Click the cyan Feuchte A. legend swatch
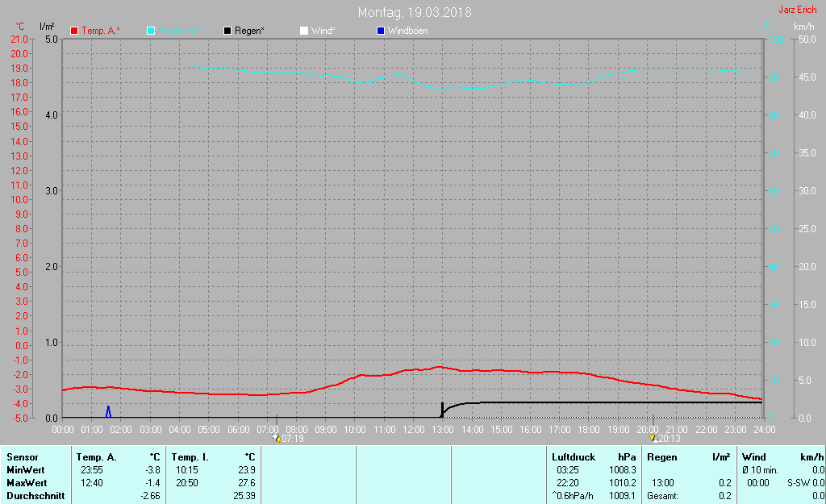This screenshot has width=826, height=504. 151,31
